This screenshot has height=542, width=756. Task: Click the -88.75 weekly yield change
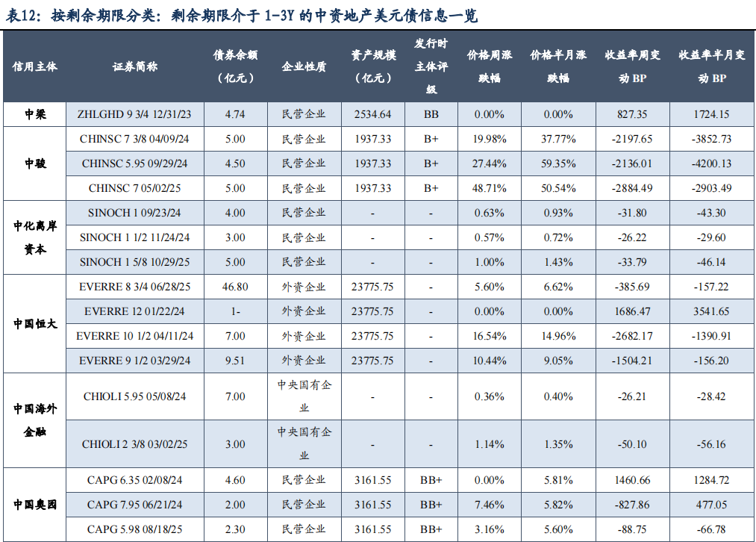coord(632,529)
